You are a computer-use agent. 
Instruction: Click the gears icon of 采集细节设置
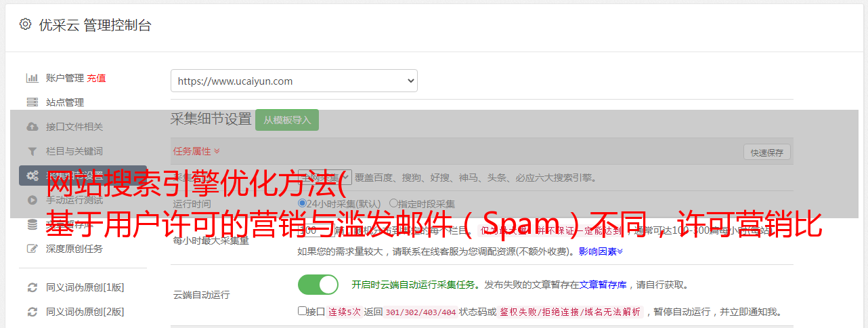click(x=32, y=176)
